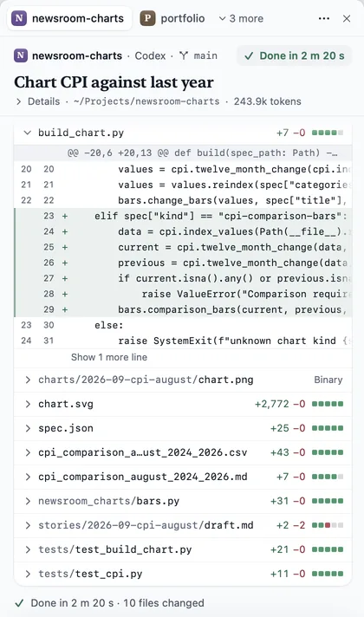This screenshot has height=617, width=364.
Task: Open the 3 more tabs dropdown
Action: point(241,18)
